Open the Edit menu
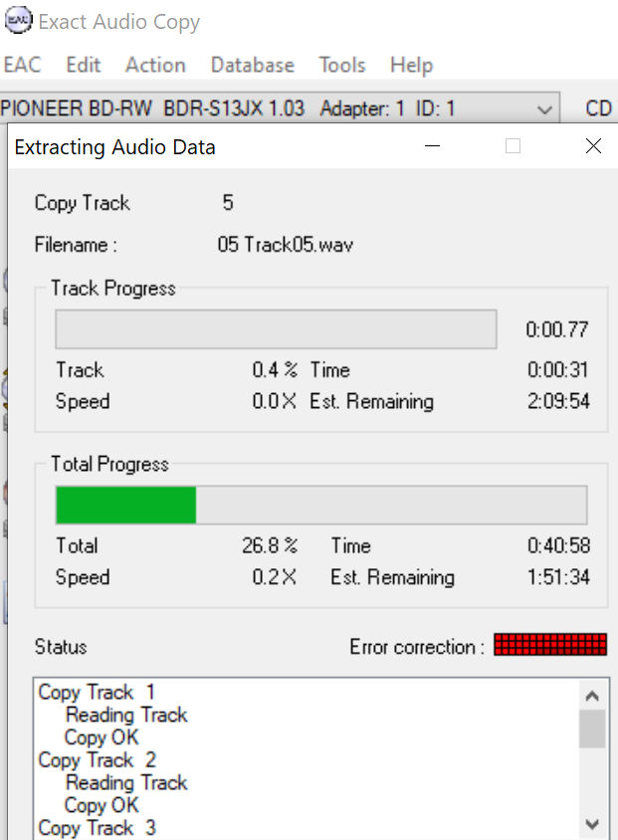 pos(83,65)
